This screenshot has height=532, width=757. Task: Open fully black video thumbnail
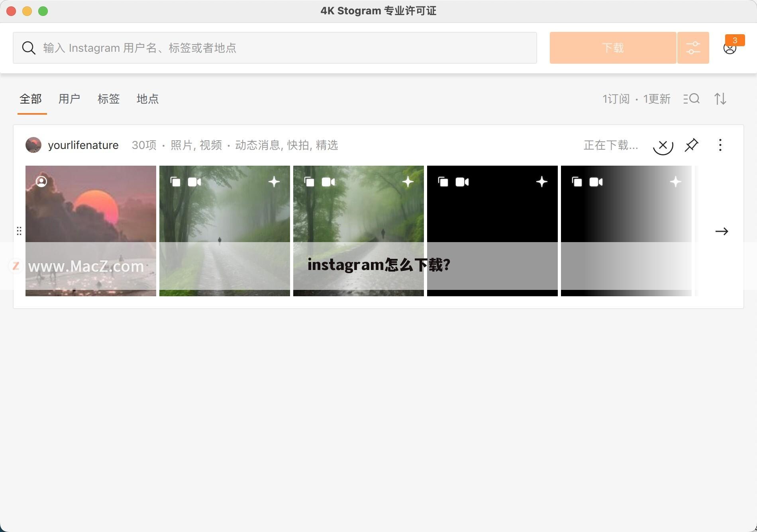click(x=492, y=231)
